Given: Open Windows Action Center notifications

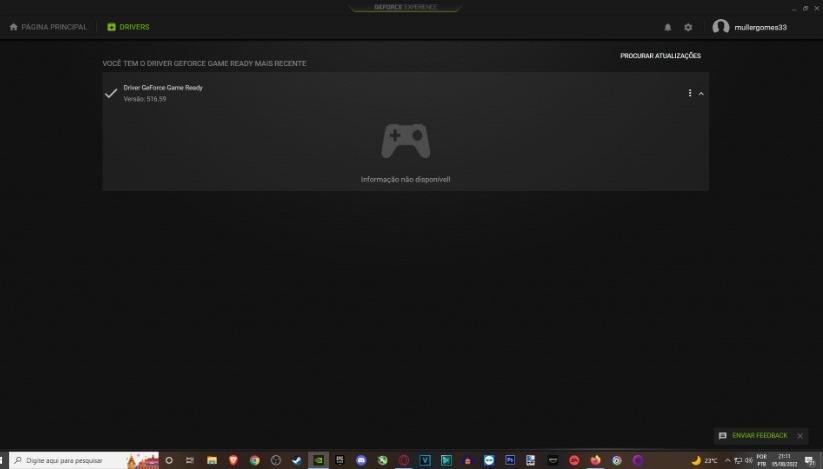Looking at the screenshot, I should pyautogui.click(x=810, y=461).
